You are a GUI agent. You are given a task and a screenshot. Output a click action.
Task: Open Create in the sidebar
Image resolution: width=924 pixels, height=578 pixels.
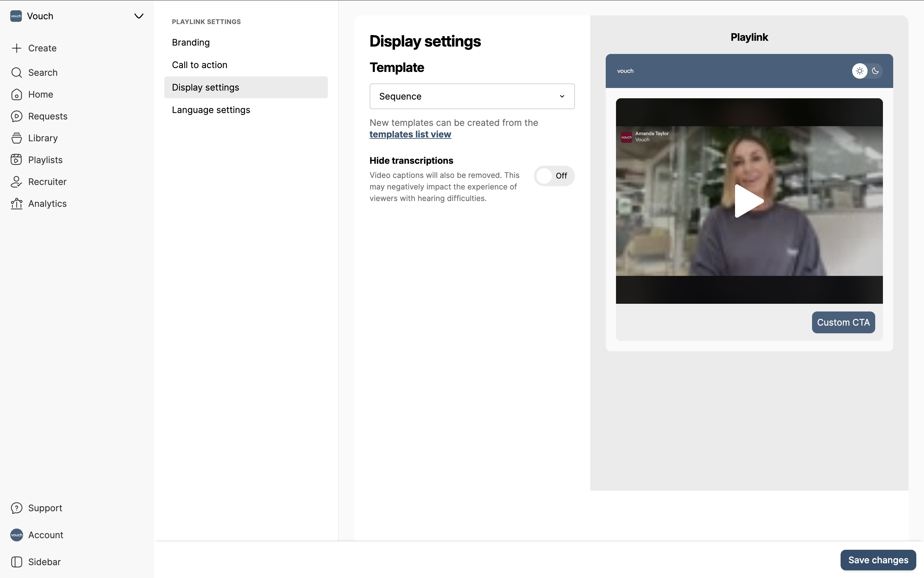click(x=42, y=48)
